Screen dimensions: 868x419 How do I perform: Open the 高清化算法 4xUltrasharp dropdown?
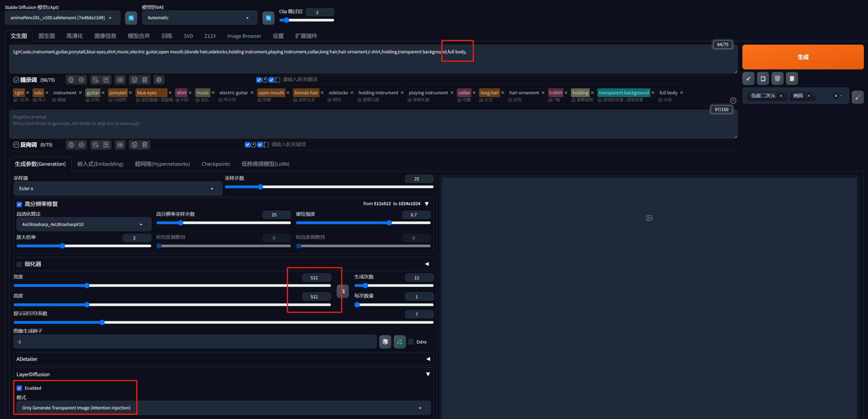[x=83, y=225]
